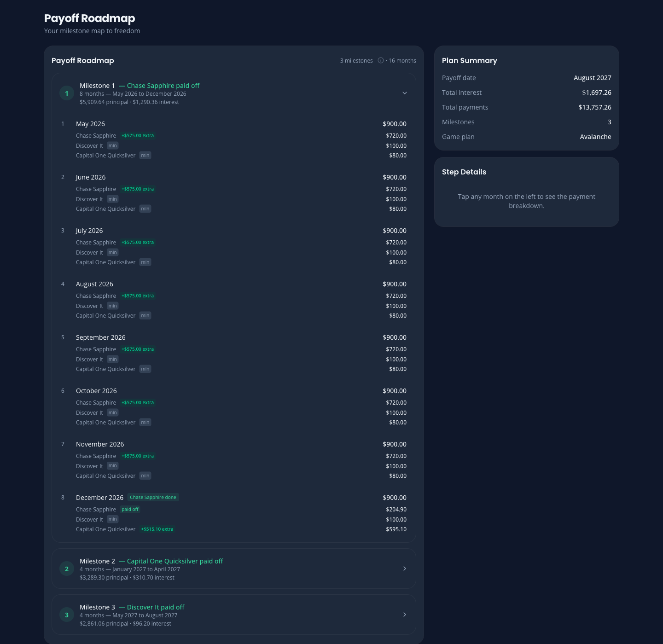Image resolution: width=663 pixels, height=644 pixels.
Task: Click the Milestone 3 numbered circle badge
Action: tap(67, 615)
